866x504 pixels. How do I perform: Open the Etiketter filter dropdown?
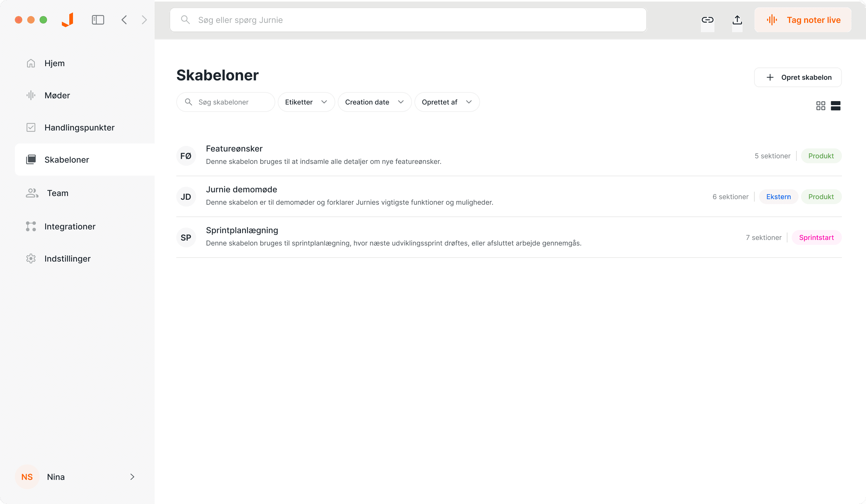pos(306,102)
